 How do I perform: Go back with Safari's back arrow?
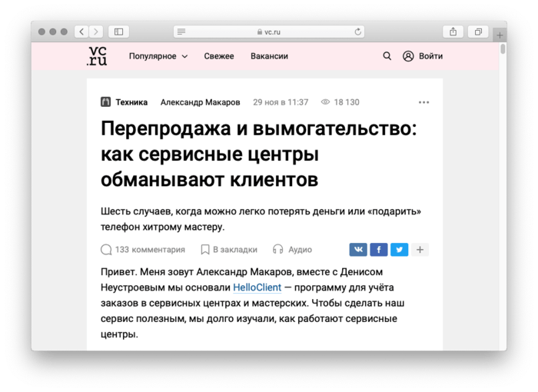[81, 32]
